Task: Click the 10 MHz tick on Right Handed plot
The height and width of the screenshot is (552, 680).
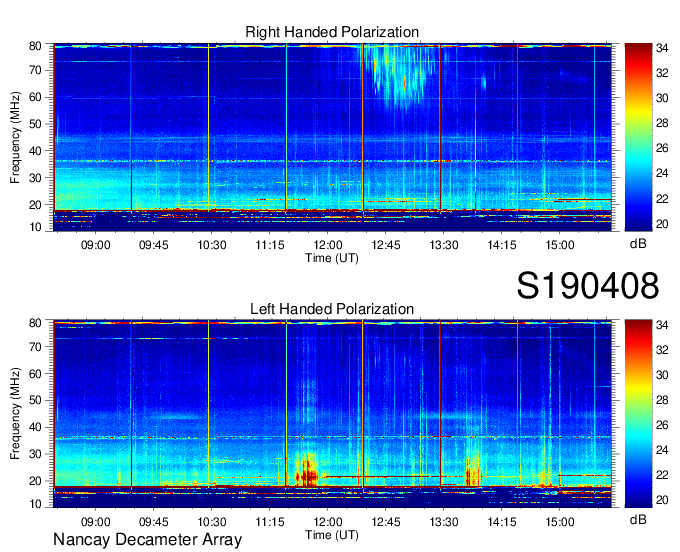Action: click(35, 227)
